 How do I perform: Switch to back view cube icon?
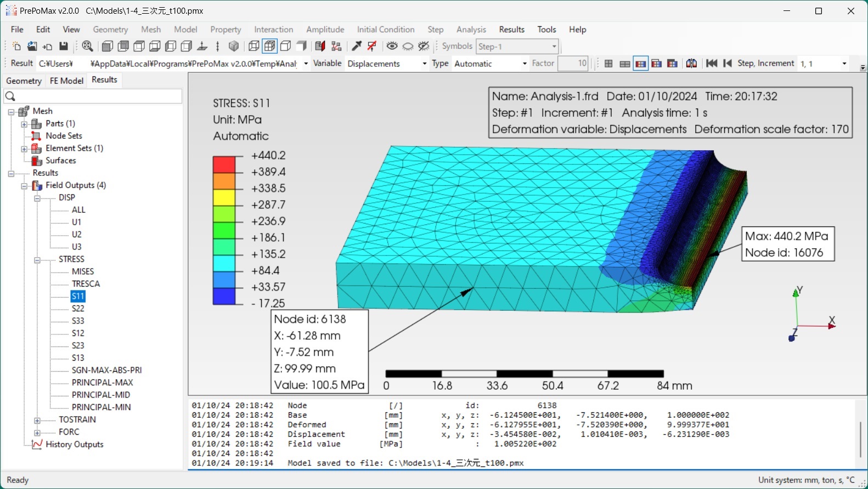click(123, 47)
